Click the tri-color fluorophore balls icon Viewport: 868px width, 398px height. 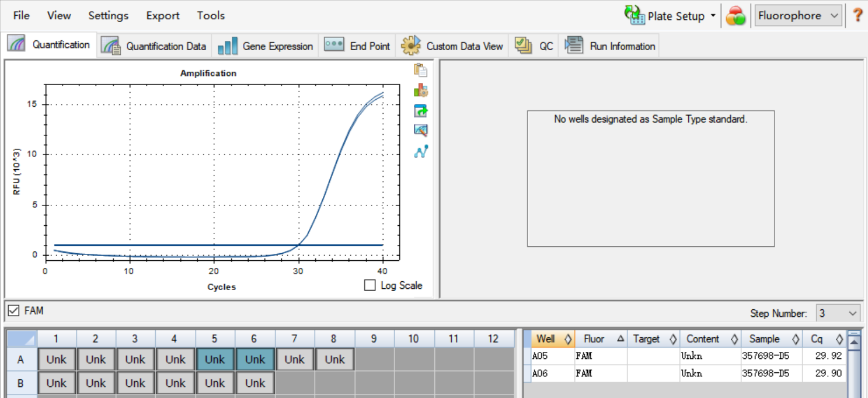click(735, 16)
